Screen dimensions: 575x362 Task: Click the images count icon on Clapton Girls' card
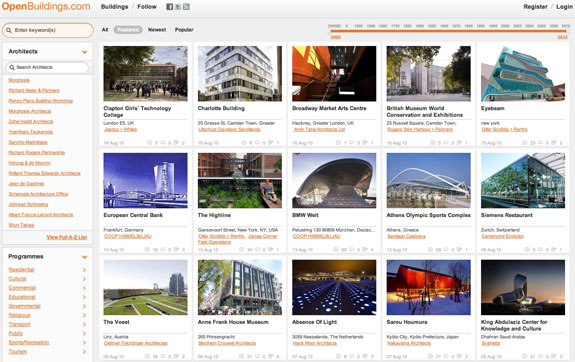click(150, 143)
